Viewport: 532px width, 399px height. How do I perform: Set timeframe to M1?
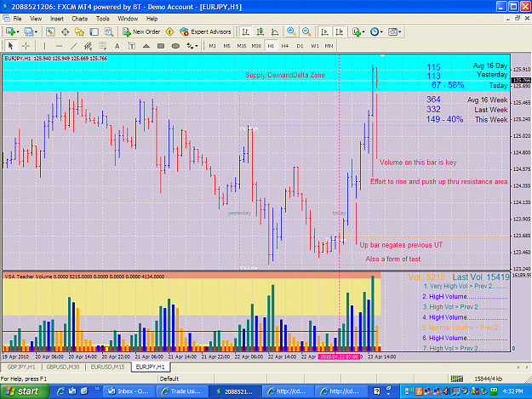click(x=213, y=46)
